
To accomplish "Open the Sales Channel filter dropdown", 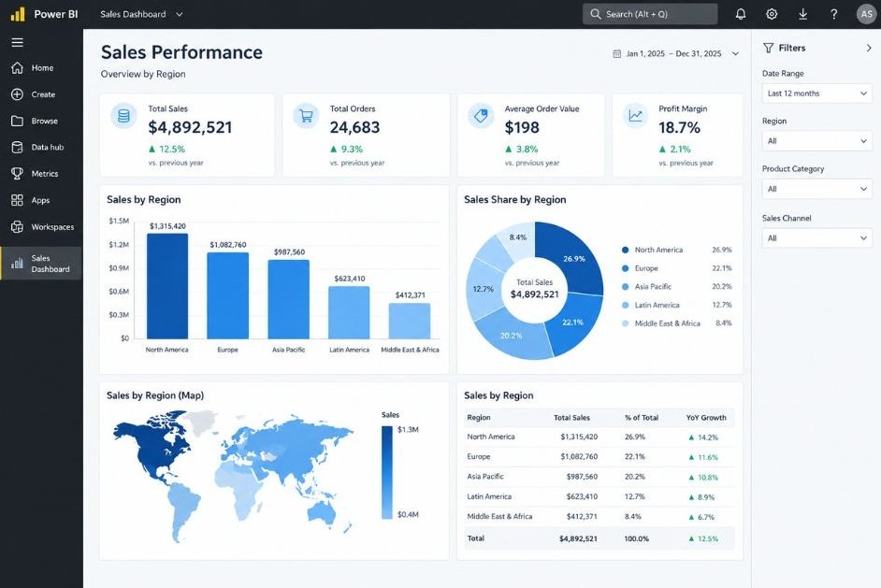I will 817,238.
